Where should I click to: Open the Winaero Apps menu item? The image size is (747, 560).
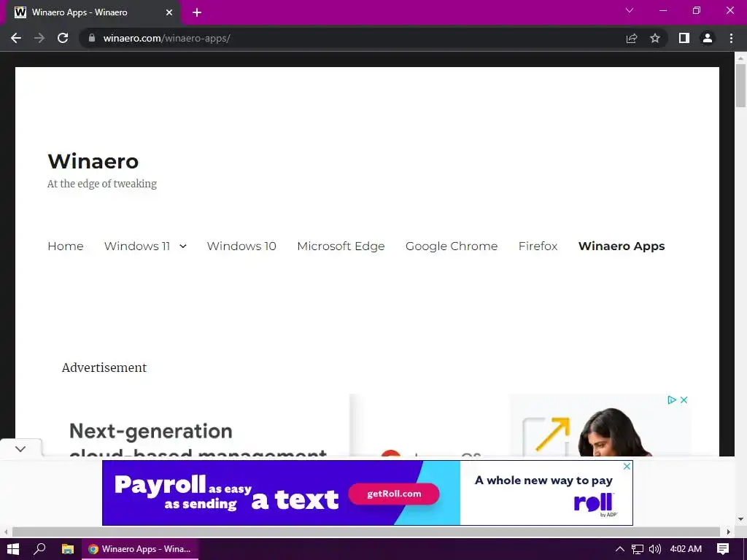[x=622, y=246]
